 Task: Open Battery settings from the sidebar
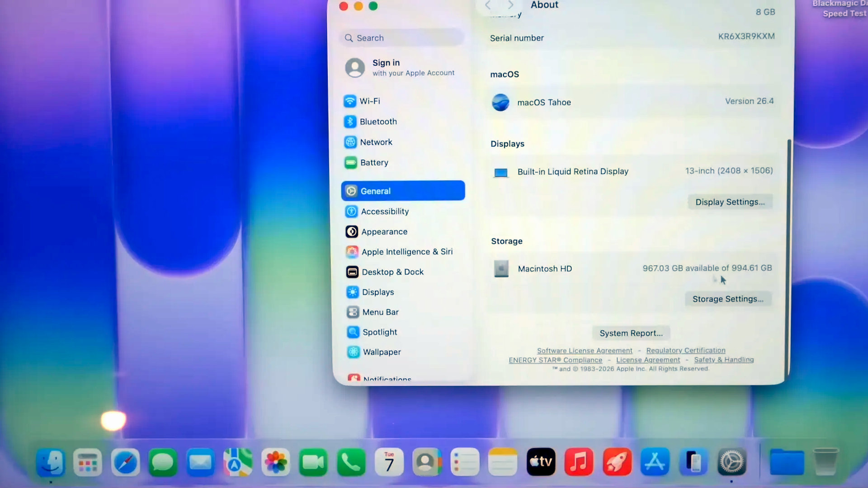click(374, 163)
